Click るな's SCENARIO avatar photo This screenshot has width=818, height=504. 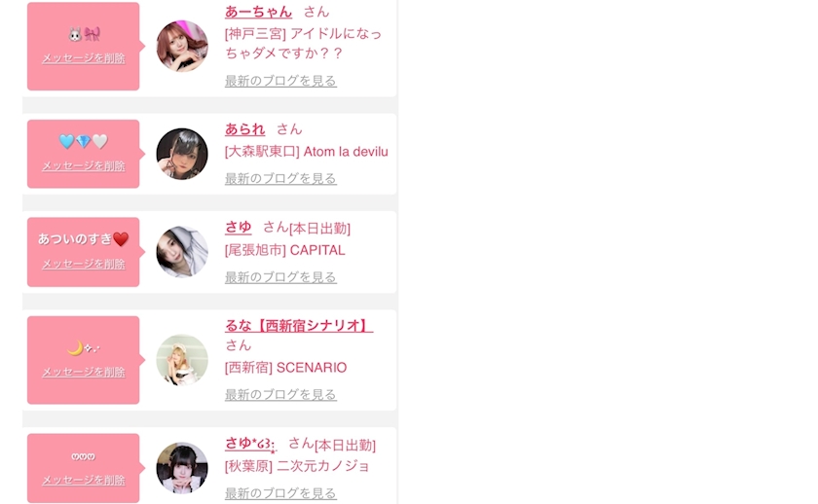tap(182, 360)
